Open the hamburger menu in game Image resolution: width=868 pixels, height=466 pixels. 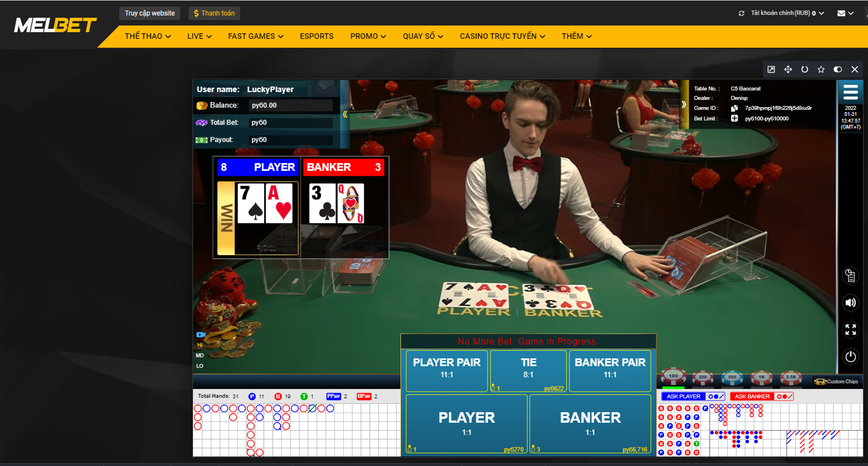tap(850, 92)
